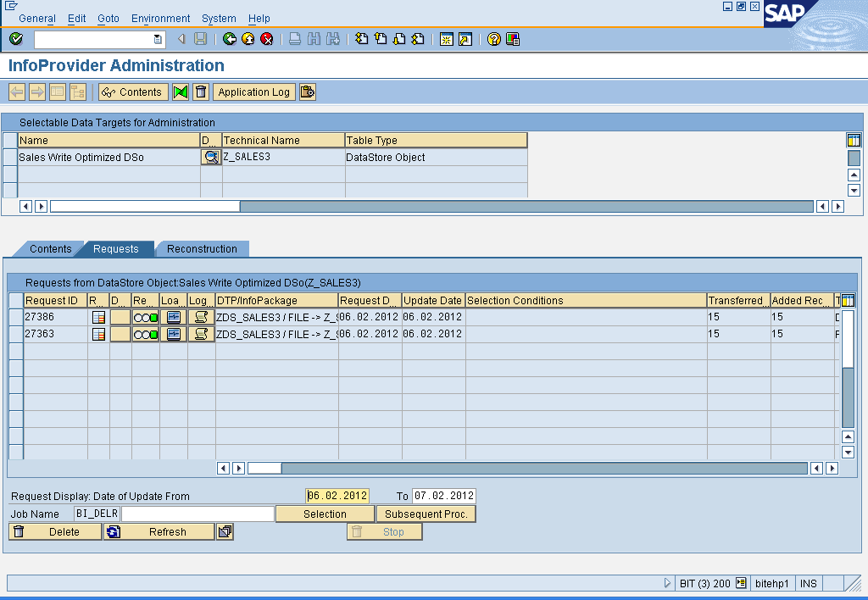Select the Sales Write Optimized DSo row selector
This screenshot has height=600, width=868.
pos(10,157)
